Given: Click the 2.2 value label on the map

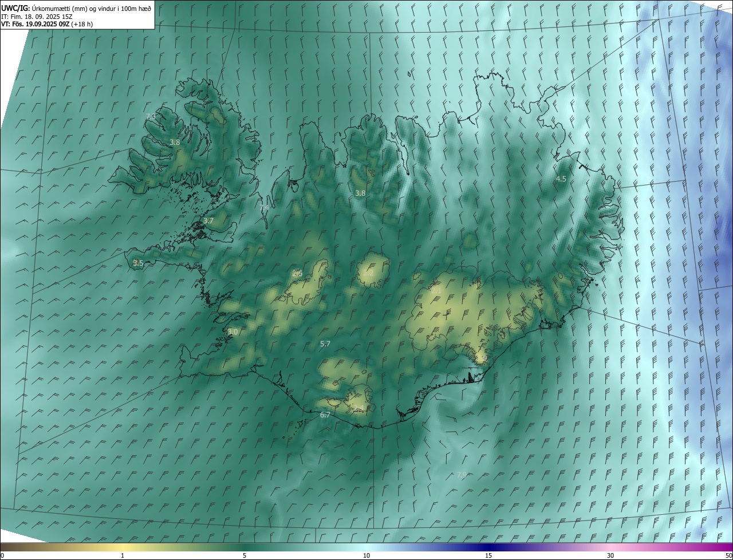Looking at the screenshot, I should tap(368, 273).
